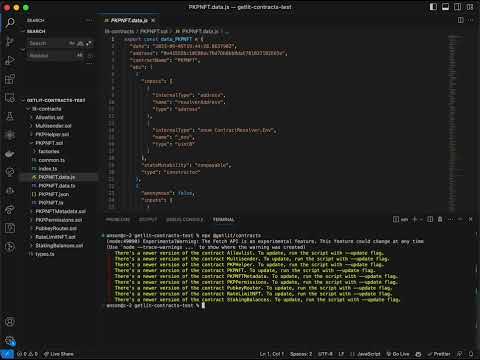Expand the Multisender.sol folder
Screen dimensions: 480x360
[x=53, y=126]
